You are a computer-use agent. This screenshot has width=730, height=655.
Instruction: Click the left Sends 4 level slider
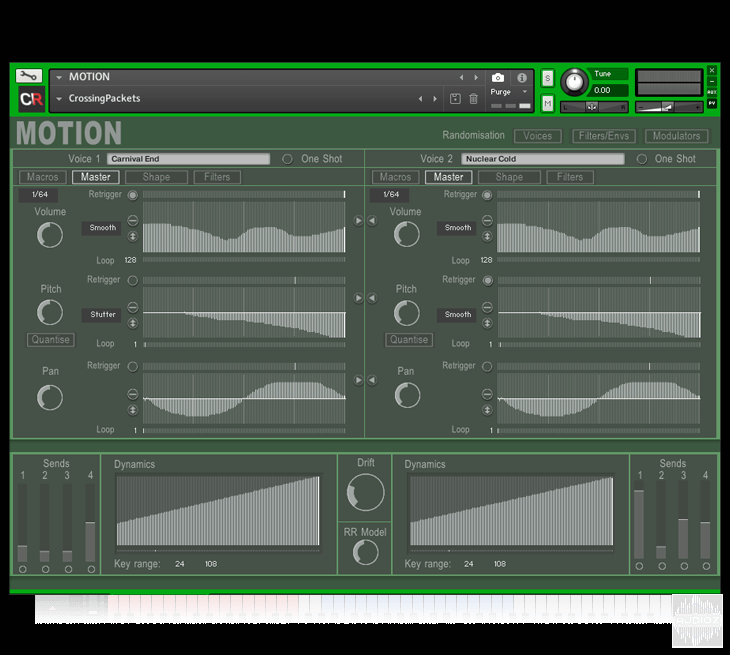pyautogui.click(x=90, y=522)
